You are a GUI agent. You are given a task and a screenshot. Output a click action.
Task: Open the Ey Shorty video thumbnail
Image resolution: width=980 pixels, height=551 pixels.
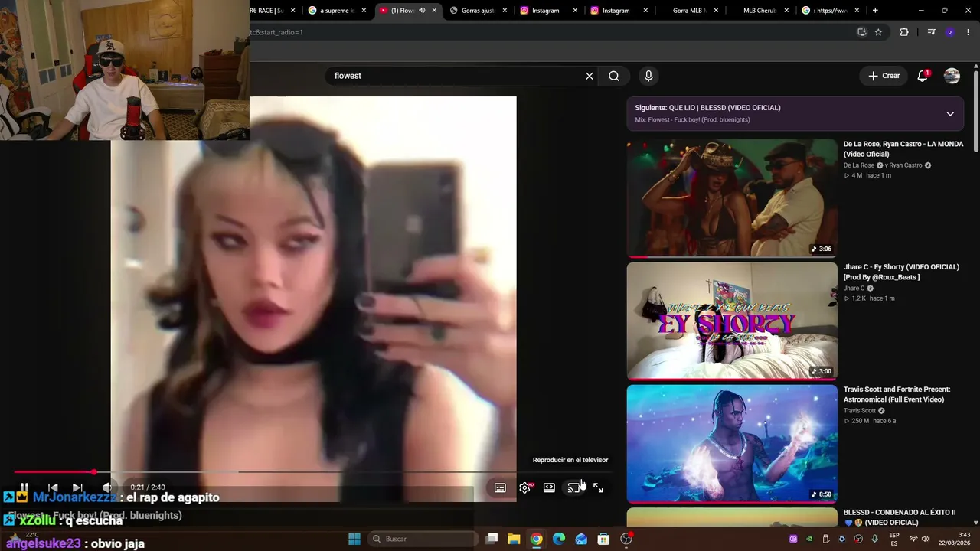pos(732,321)
